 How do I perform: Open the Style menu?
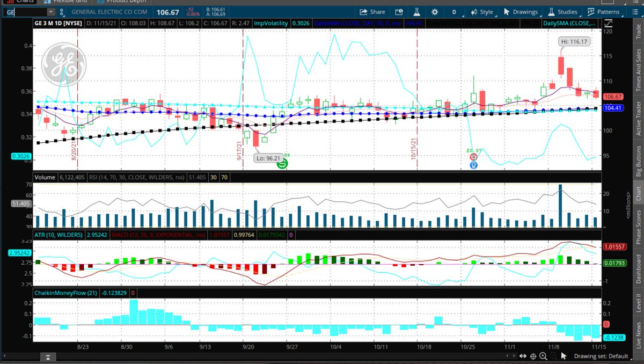tap(481, 12)
